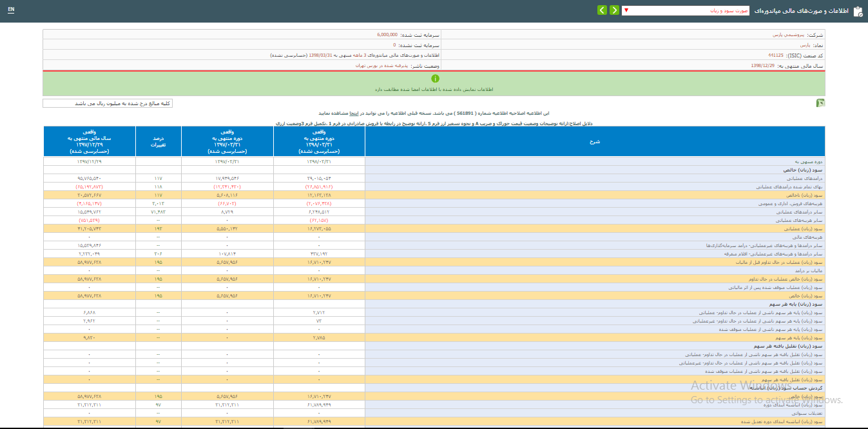The width and height of the screenshot is (868, 429).
Task: Click the green info icon in the notice banner
Action: (x=434, y=79)
